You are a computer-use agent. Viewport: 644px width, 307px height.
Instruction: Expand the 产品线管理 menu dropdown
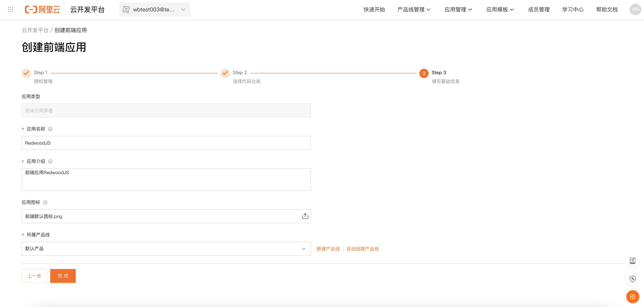coord(414,9)
